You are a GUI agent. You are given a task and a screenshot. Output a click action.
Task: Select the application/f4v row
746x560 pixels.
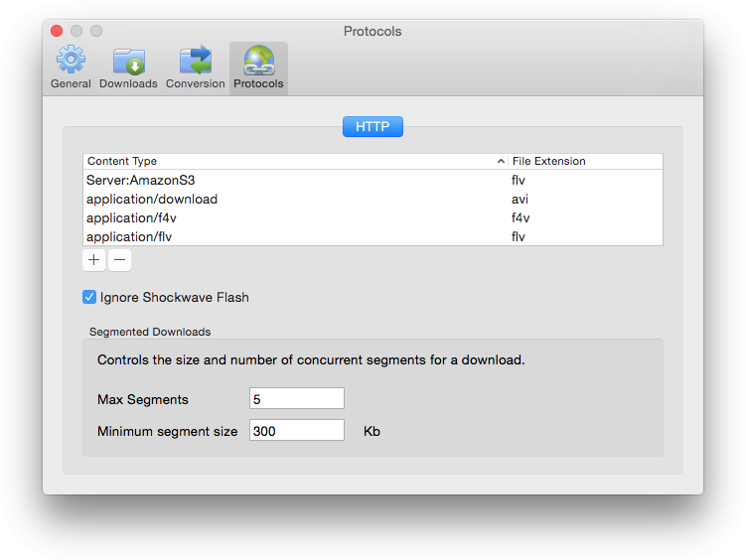click(373, 217)
